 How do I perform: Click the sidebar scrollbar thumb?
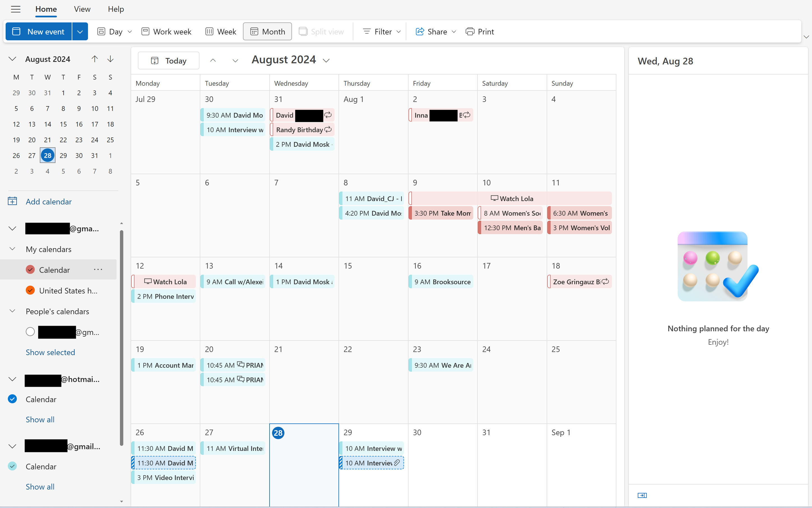pyautogui.click(x=121, y=338)
